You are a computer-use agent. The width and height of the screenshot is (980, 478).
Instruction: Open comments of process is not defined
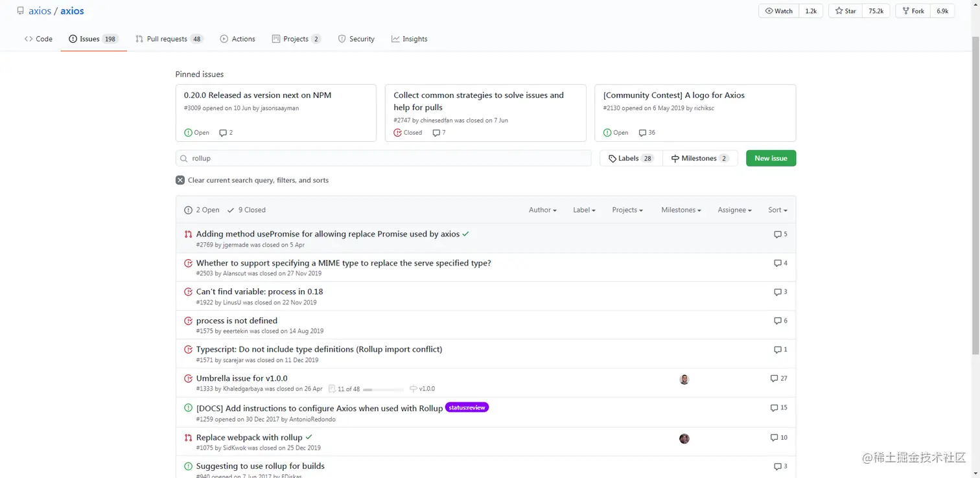coord(780,321)
